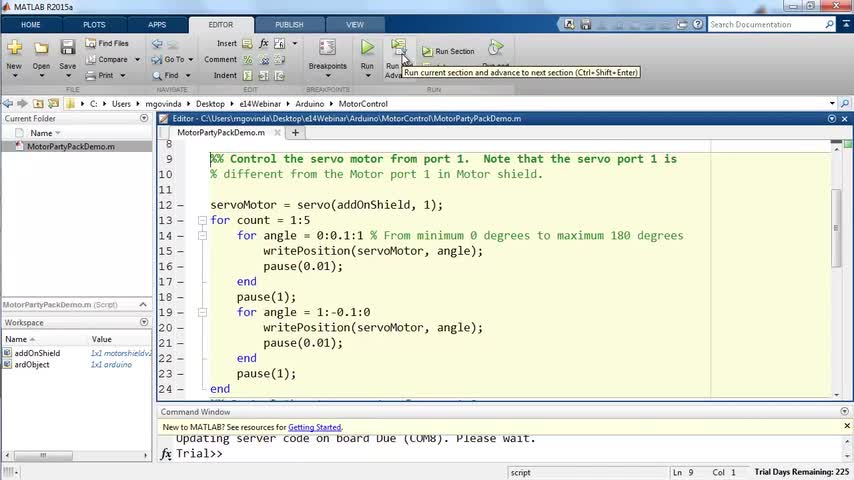Click the comment percent icon
Image resolution: width=854 pixels, height=480 pixels.
pos(247,59)
